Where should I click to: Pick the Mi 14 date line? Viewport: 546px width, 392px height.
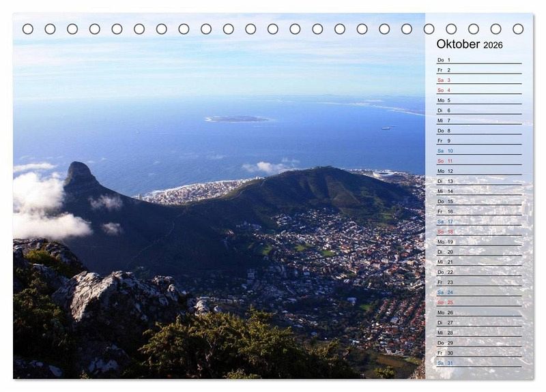tap(478, 192)
